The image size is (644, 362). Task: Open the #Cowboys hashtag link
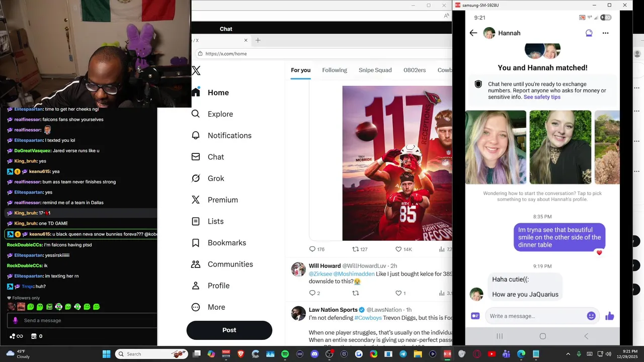[368, 318]
